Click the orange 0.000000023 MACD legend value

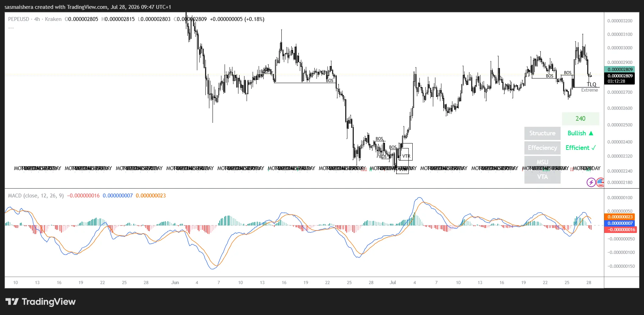[x=151, y=196]
